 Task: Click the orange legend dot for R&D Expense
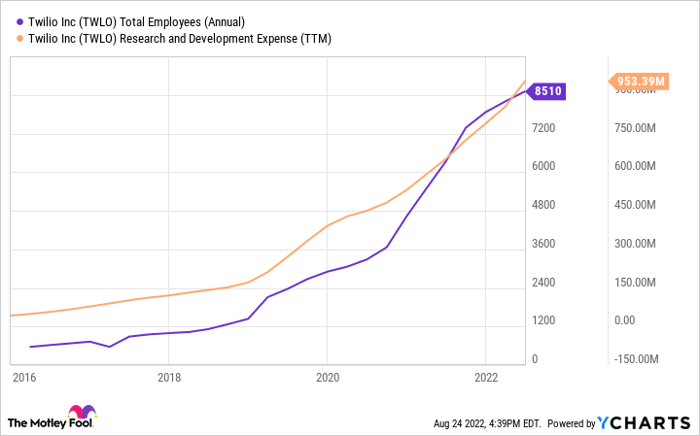tap(20, 39)
